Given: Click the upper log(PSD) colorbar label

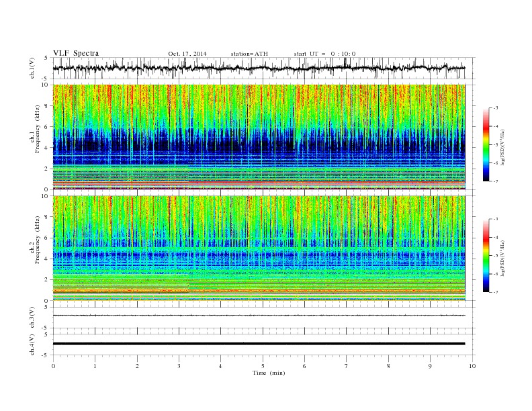Looking at the screenshot, I should point(503,146).
